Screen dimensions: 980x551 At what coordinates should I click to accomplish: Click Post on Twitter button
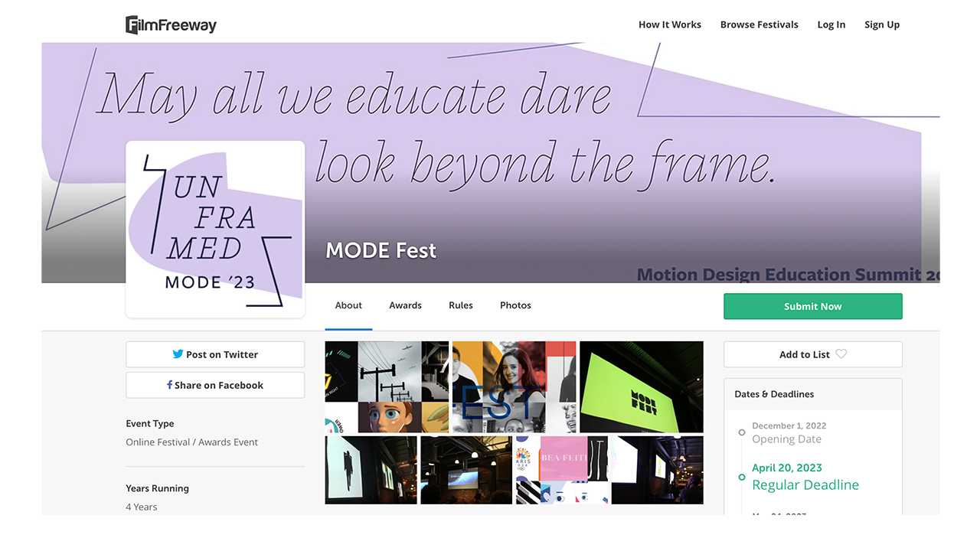(x=215, y=354)
